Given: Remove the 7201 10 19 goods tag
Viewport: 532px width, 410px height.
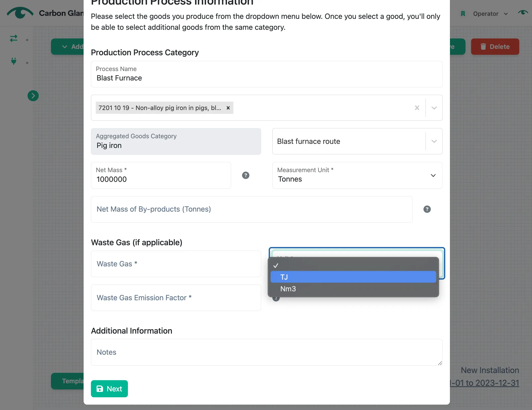Looking at the screenshot, I should pos(228,108).
